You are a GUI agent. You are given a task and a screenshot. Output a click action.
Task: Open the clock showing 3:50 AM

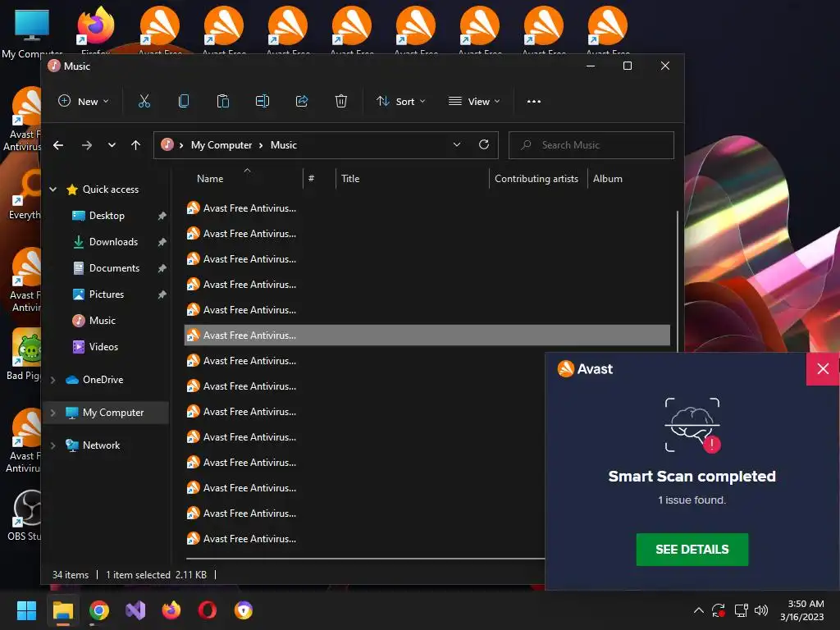click(x=802, y=610)
